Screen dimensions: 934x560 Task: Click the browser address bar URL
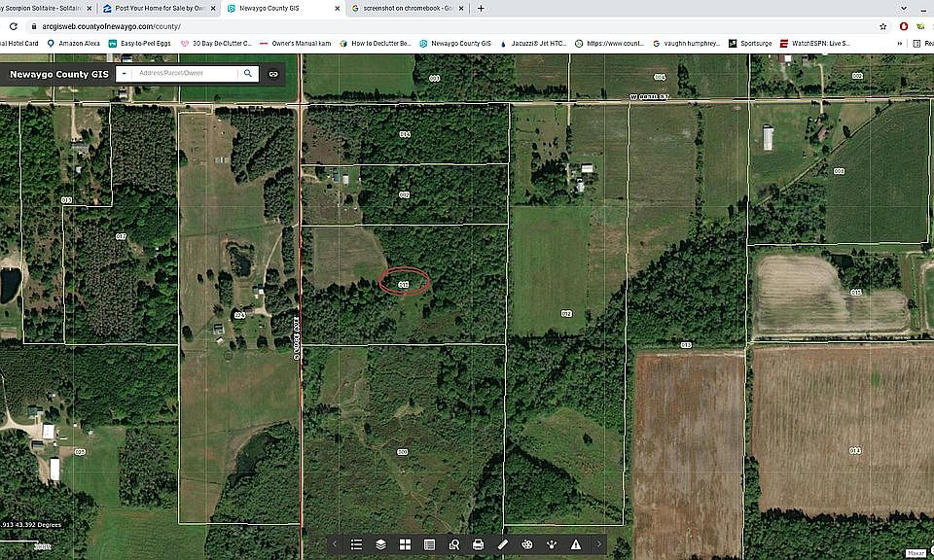[x=111, y=26]
